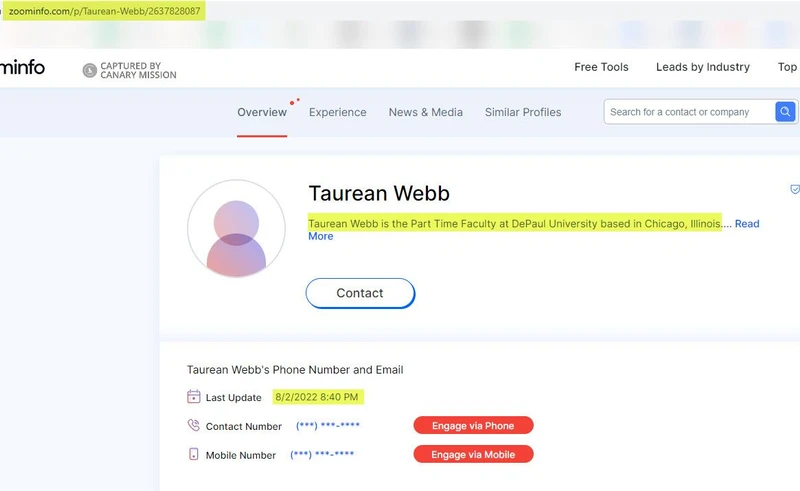
Task: Click the Read More link
Action: (x=747, y=224)
